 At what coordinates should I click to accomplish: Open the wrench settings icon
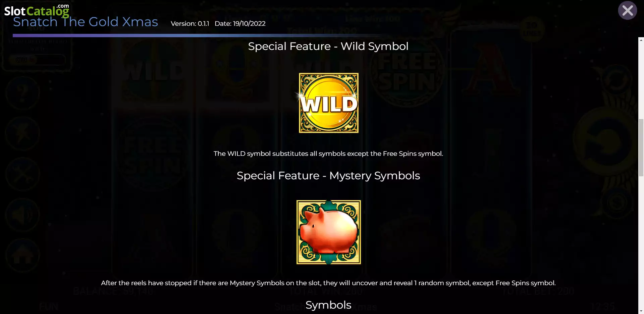coord(22,174)
